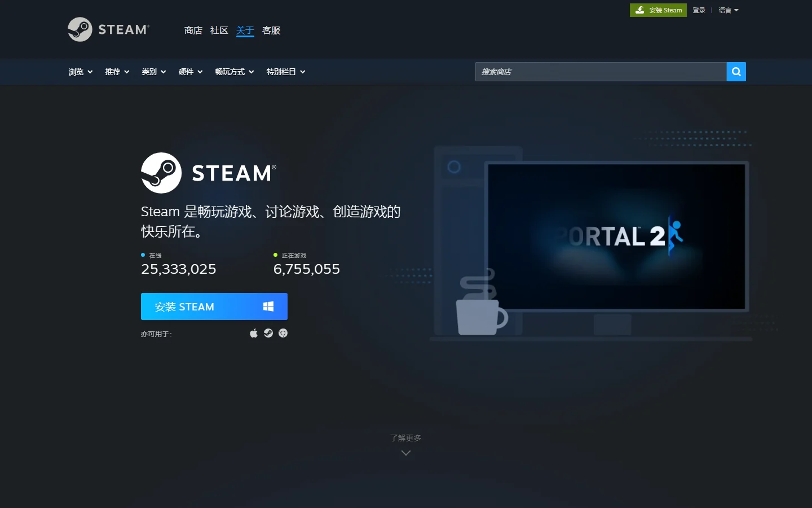Click the Steam logo in the header
The width and height of the screenshot is (812, 508).
[x=108, y=29]
